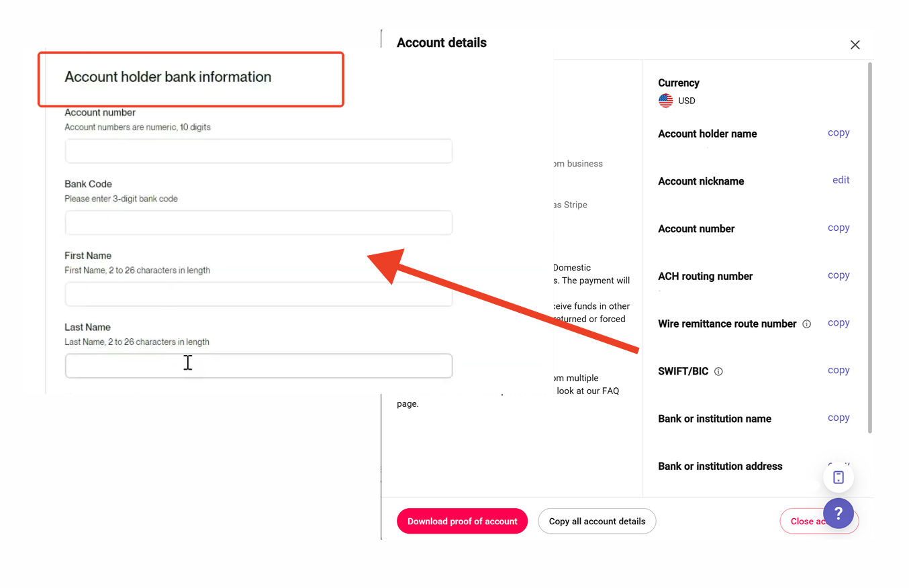This screenshot has height=588, width=909.
Task: Click info icon beside Wire remittance route number
Action: [x=807, y=324]
